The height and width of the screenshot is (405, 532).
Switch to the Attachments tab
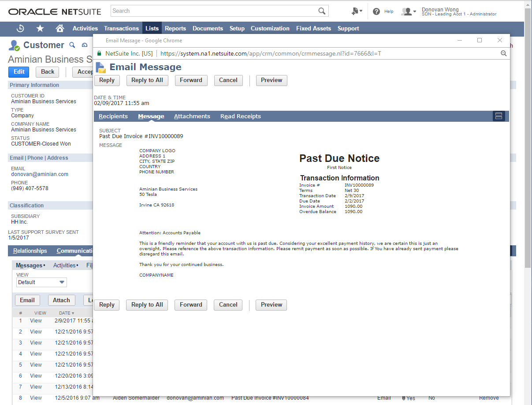[x=192, y=116]
